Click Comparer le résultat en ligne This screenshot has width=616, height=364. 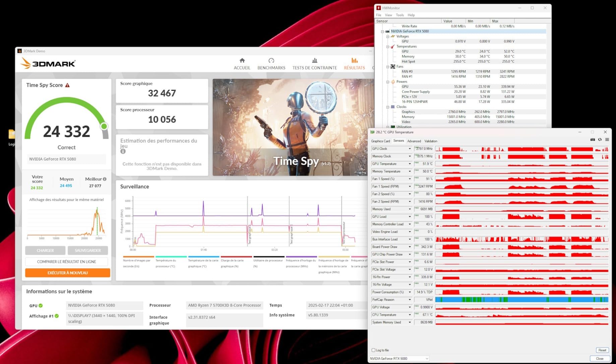(x=66, y=262)
